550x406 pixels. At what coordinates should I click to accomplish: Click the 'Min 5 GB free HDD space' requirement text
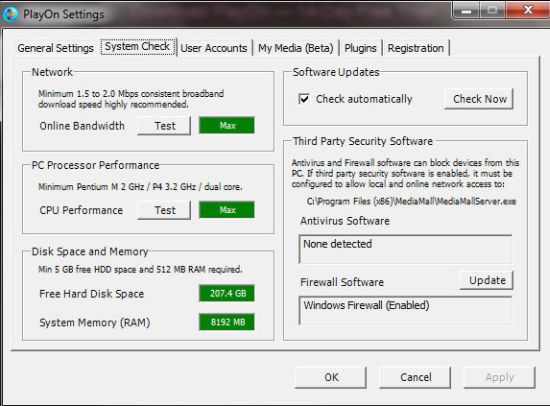140,269
